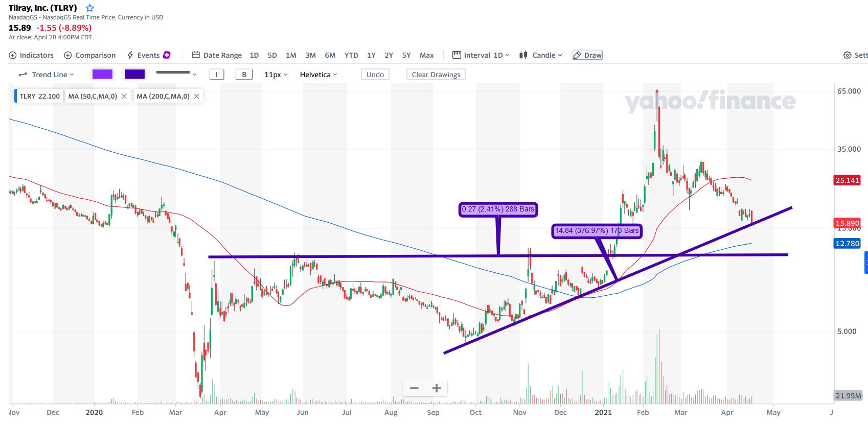Select the 1M date range
The image size is (868, 426).
pos(291,55)
